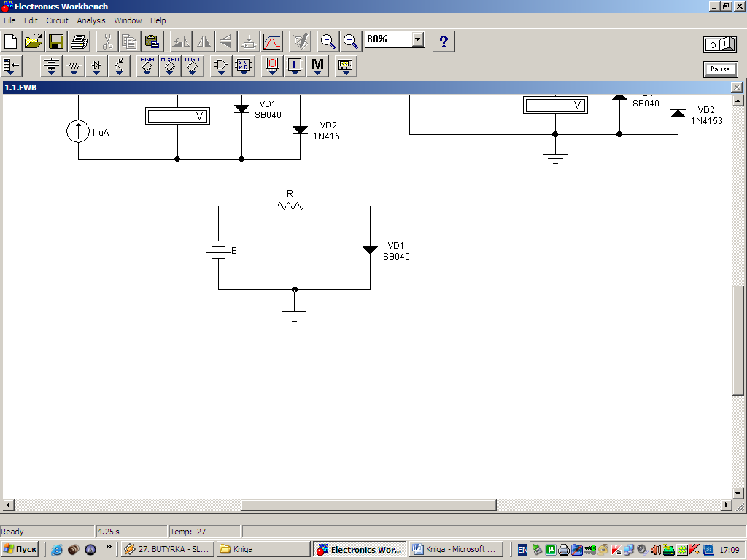Cut selection with scissors icon

107,42
